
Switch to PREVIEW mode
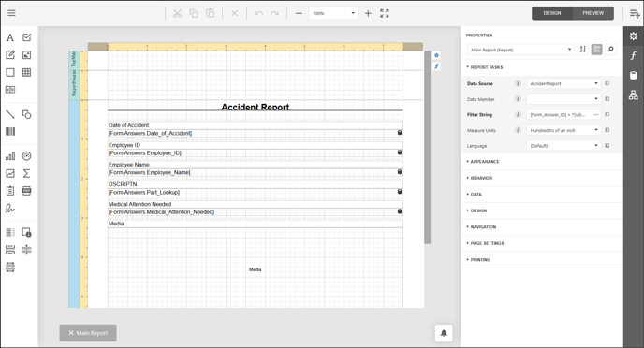tap(593, 13)
